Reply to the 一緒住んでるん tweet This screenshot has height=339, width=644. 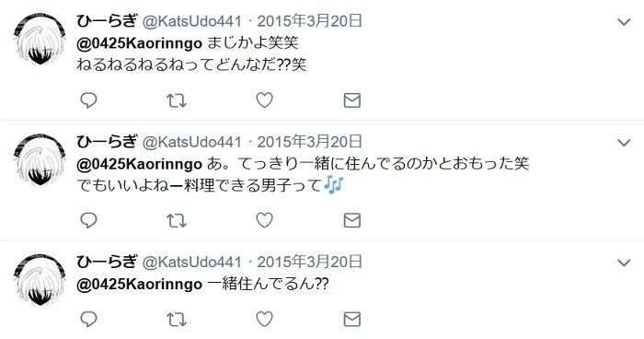coord(88,319)
